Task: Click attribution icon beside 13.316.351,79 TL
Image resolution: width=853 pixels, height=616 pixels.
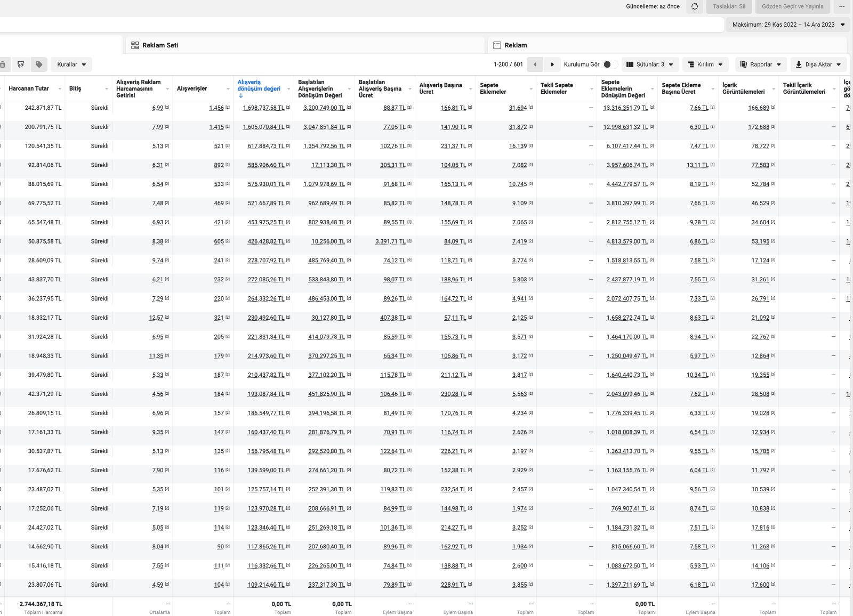Action: (x=652, y=108)
